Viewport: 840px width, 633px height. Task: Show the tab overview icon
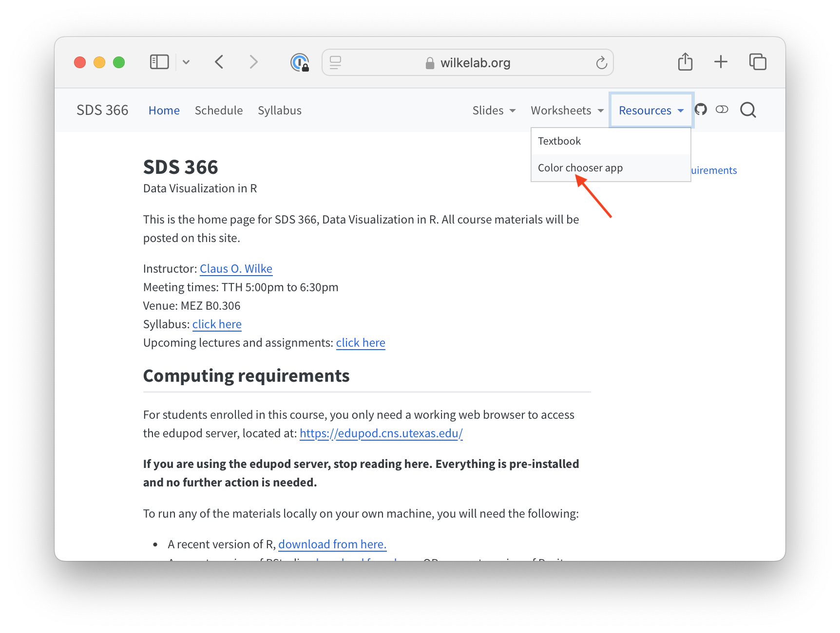click(x=758, y=62)
